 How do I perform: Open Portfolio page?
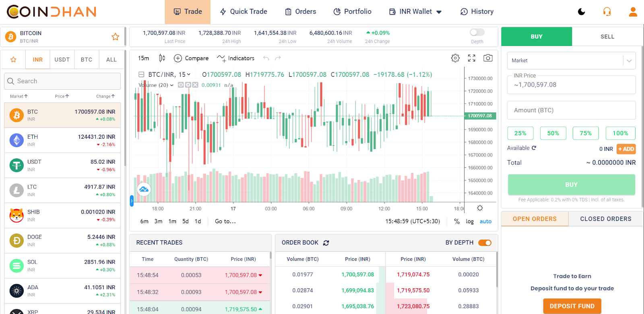(353, 12)
